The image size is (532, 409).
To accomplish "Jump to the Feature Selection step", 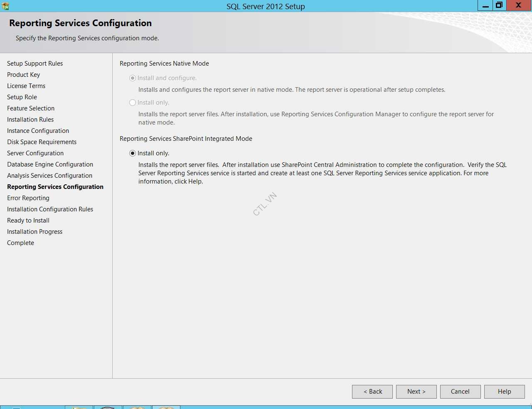I will pyautogui.click(x=31, y=108).
